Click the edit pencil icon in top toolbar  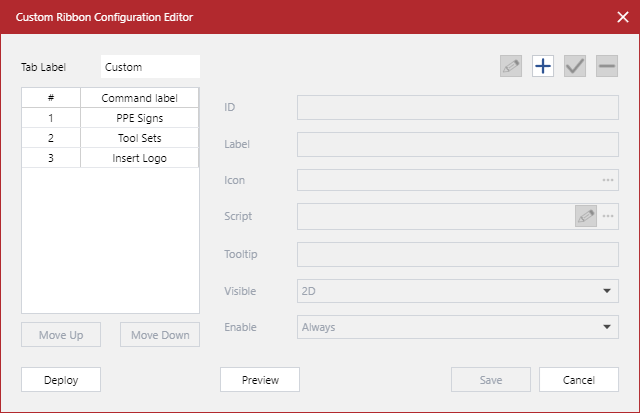click(511, 66)
